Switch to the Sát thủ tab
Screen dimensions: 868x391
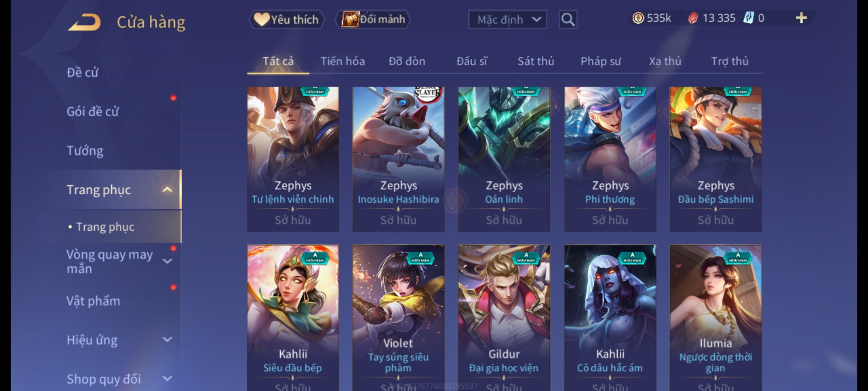pos(536,61)
